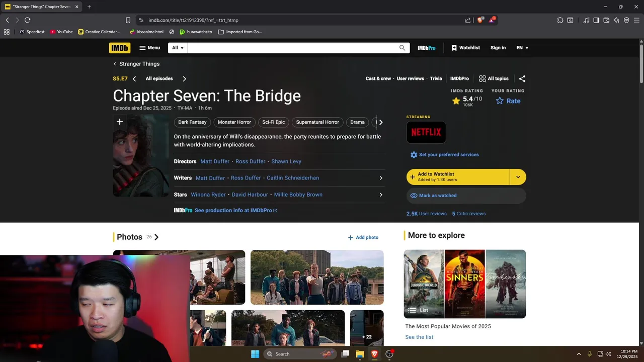
Task: Go to previous episode with left chevron
Action: (x=134, y=78)
